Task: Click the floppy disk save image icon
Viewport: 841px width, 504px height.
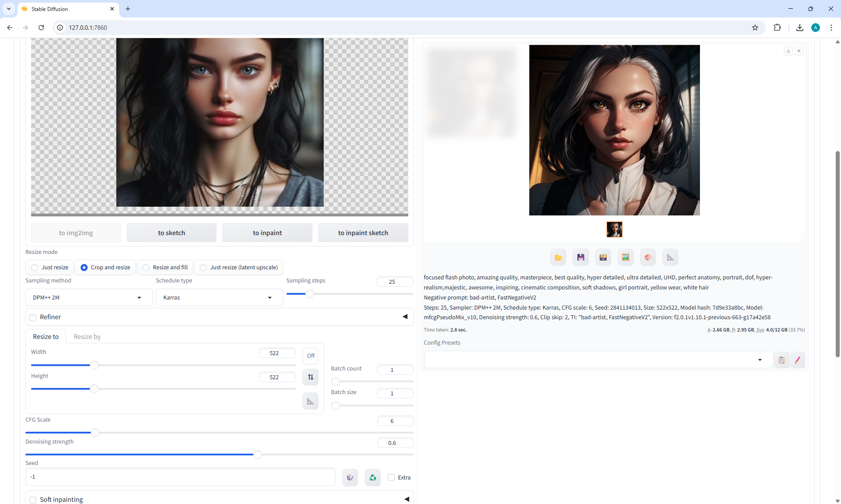Action: pos(580,257)
